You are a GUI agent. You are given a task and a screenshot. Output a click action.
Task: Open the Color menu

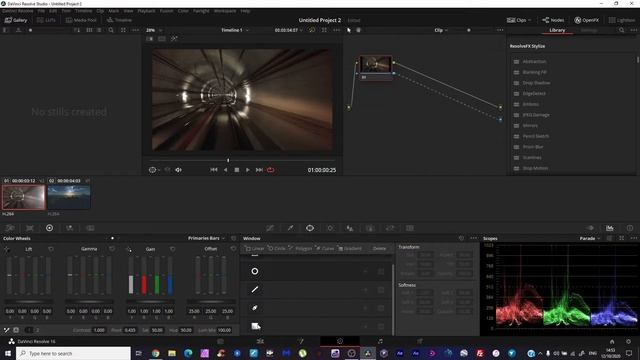183,11
